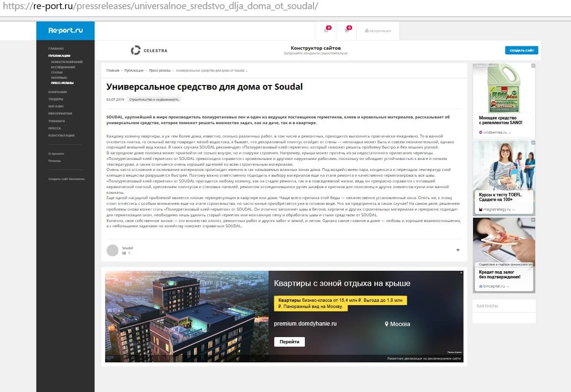Click the Soudal author name link
The height and width of the screenshot is (392, 571).
pos(128,248)
